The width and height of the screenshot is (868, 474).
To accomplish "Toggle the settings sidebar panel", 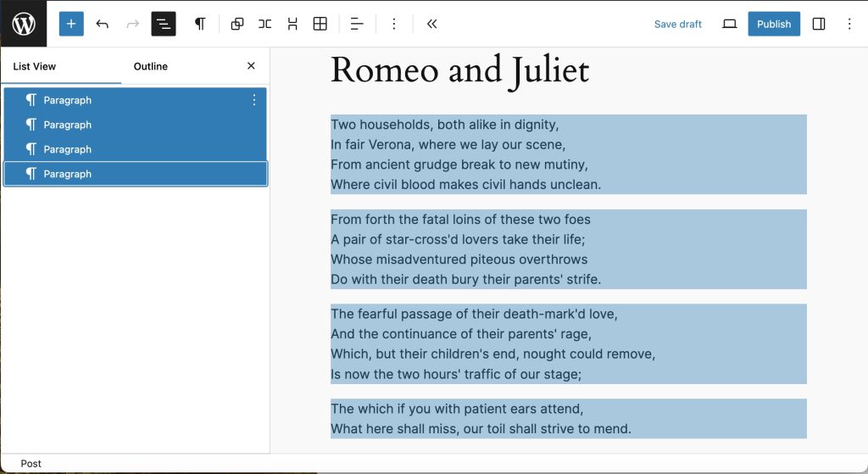I will [819, 24].
